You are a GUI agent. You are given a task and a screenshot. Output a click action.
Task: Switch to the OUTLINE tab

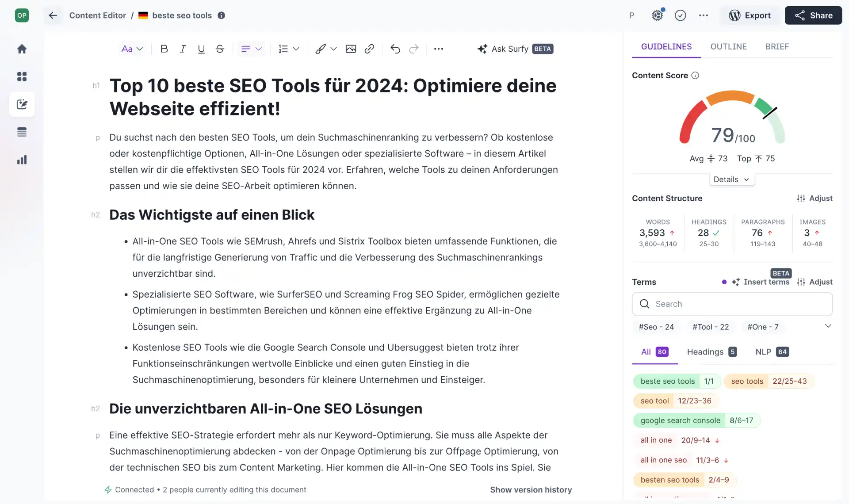[728, 47]
